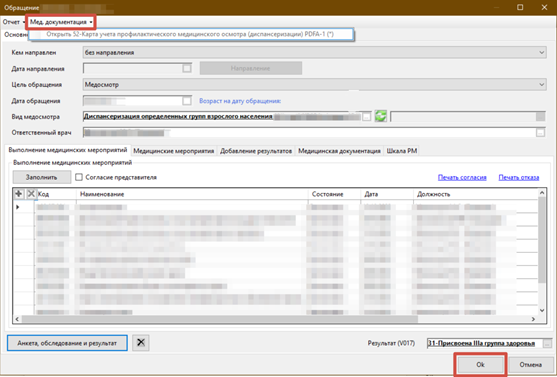The image size is (557, 377).
Task: Click the plus icon to add a table row
Action: click(x=18, y=194)
